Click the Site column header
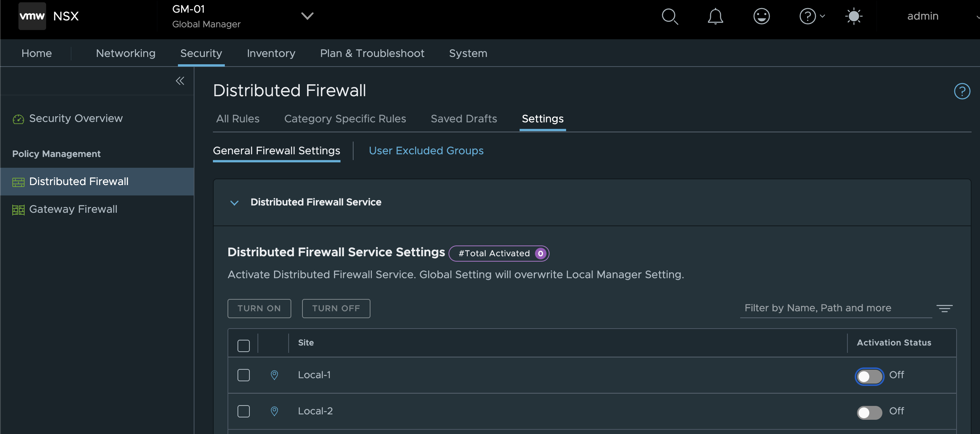 306,342
